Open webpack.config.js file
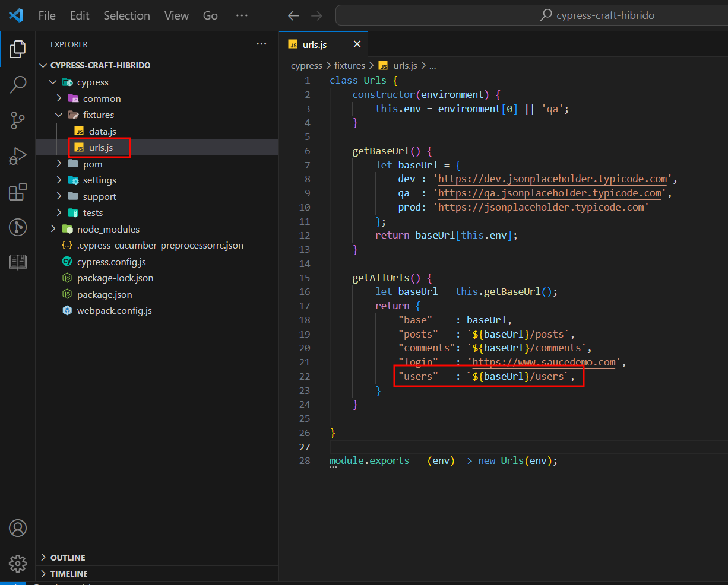The image size is (728, 585). (157, 310)
